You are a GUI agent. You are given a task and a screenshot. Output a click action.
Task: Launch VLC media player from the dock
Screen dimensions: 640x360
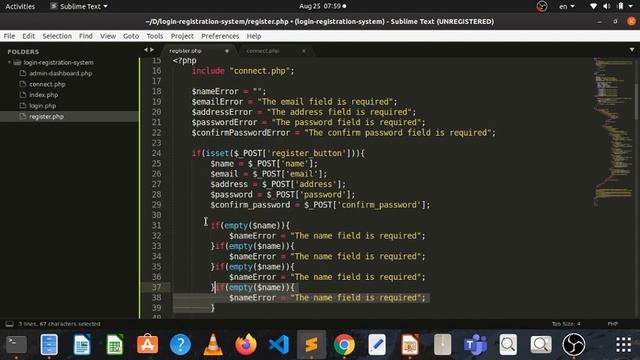(x=213, y=344)
